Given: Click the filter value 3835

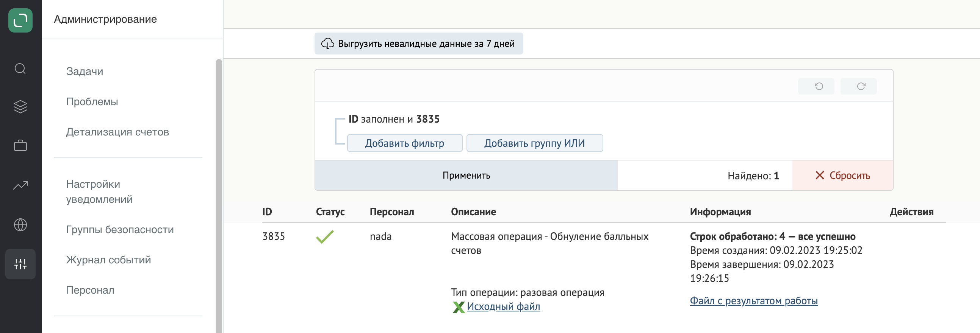Looking at the screenshot, I should [x=427, y=119].
